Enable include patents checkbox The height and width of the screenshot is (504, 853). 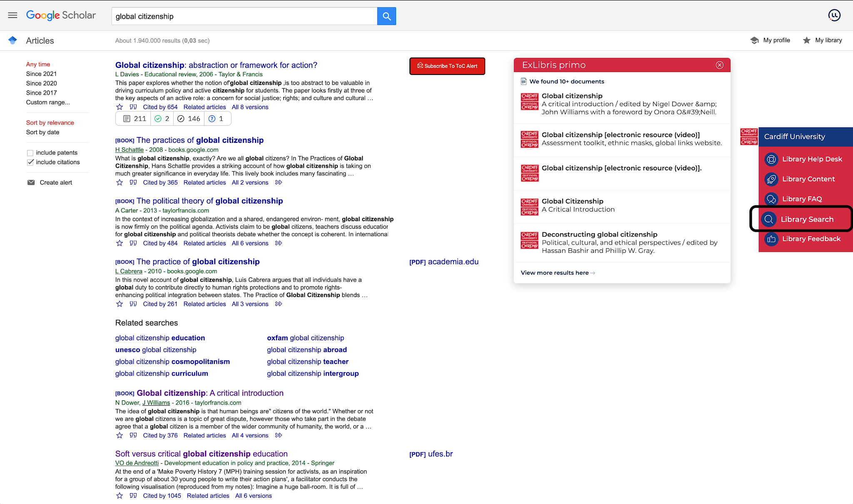tap(30, 153)
